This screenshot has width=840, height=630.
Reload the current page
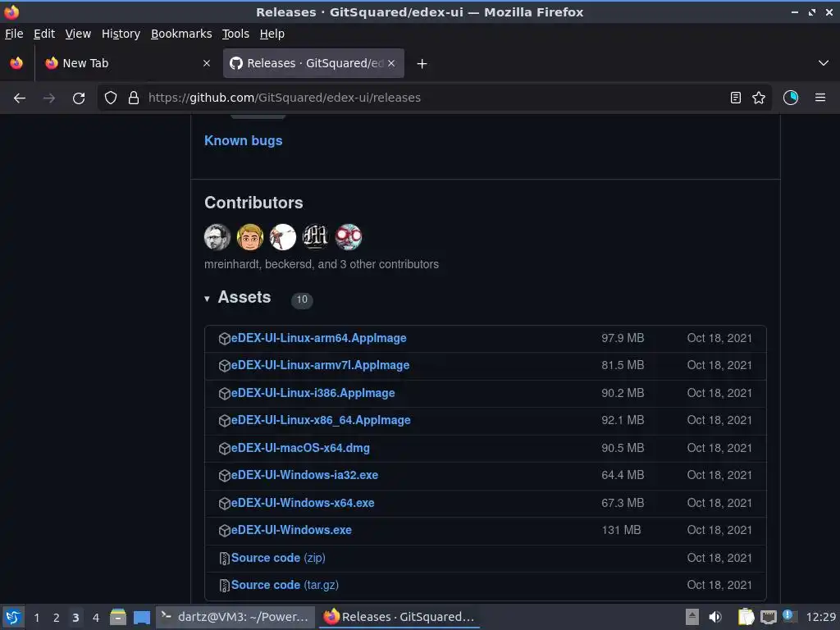[x=79, y=98]
